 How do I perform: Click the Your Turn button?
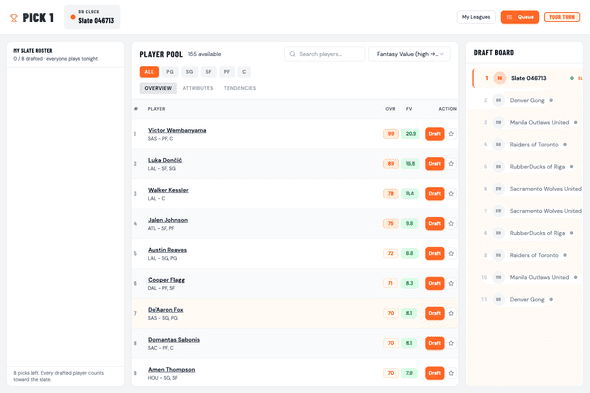[x=562, y=17]
